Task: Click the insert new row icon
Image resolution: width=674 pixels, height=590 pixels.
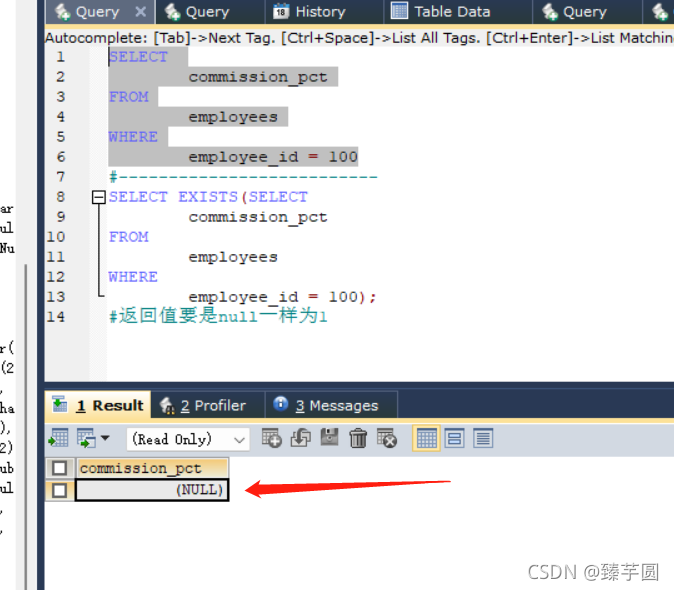Action: (x=272, y=438)
